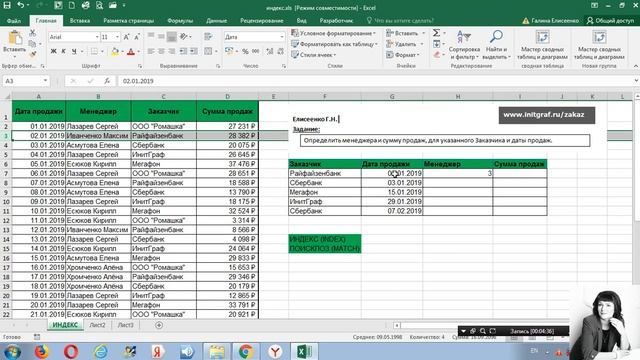Screen dimensions: 640x360
Task: Open the Insert Function fx dialog
Action: 107,81
